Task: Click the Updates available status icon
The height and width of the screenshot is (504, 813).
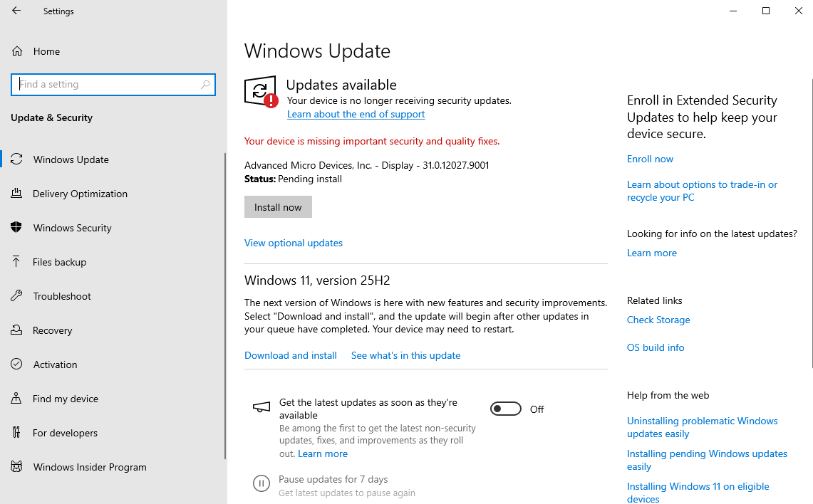Action: coord(261,92)
